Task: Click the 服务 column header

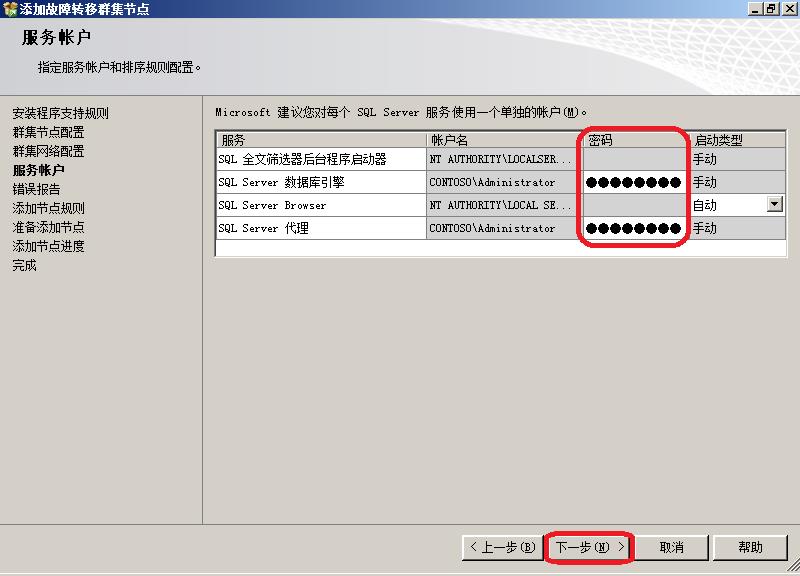Action: 321,140
